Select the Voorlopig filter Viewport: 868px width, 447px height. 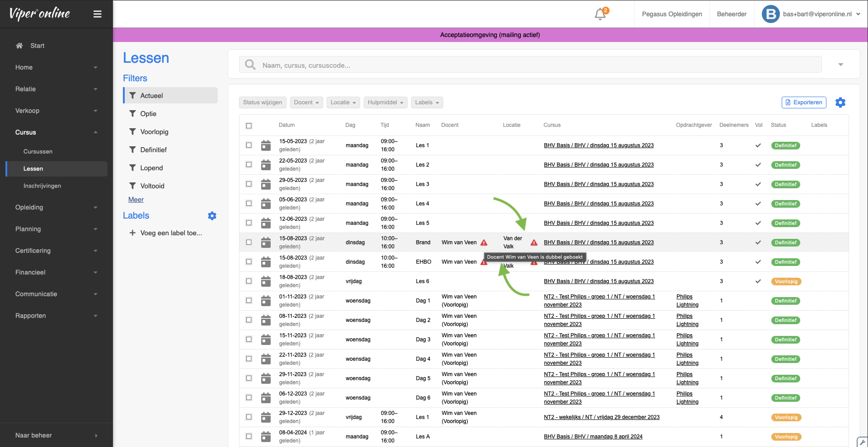pos(154,132)
